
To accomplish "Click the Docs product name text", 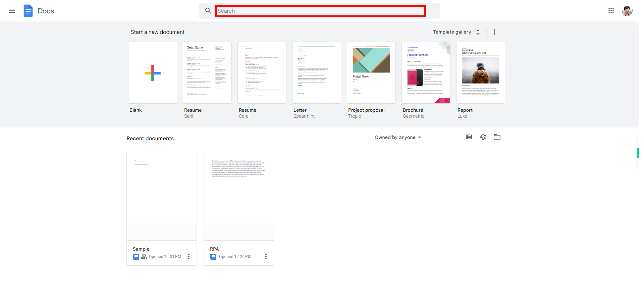I will [x=46, y=11].
